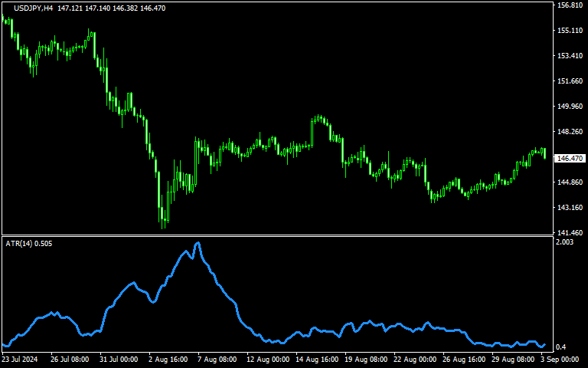Viewport: 588px width, 368px height.
Task: Select the highlighted 146.470 current price tag
Action: [570, 158]
